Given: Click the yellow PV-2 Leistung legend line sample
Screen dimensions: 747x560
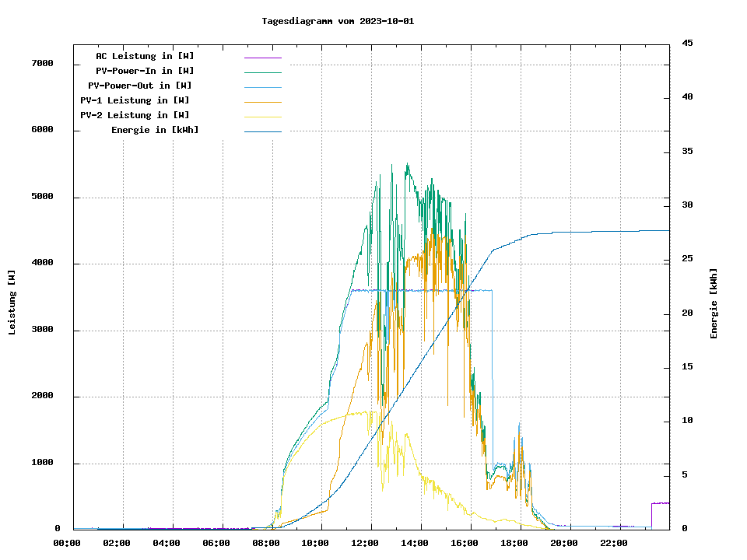Looking at the screenshot, I should click(x=262, y=117).
